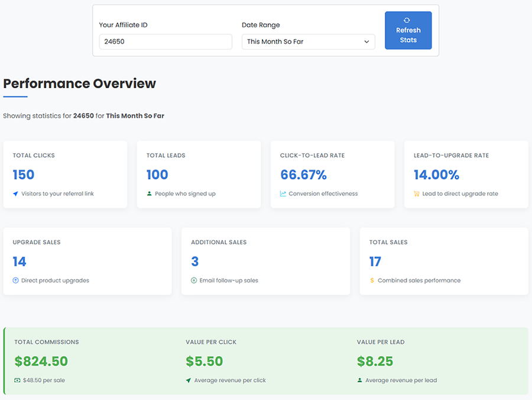Open the Date Range dropdown
Image resolution: width=532 pixels, height=400 pixels.
308,41
